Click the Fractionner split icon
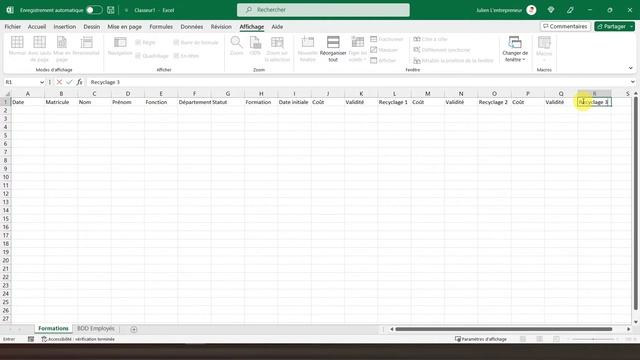This screenshot has width=640, height=360. tap(373, 39)
